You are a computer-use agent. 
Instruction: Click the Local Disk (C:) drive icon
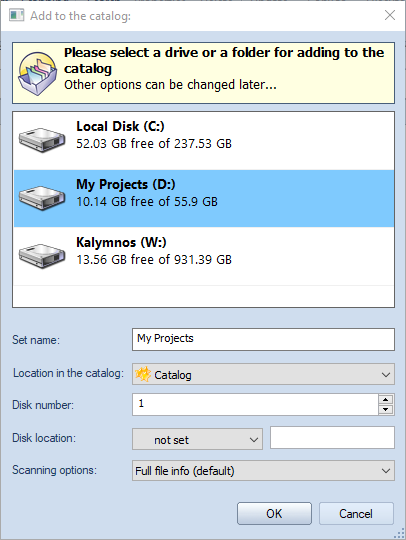click(42, 140)
